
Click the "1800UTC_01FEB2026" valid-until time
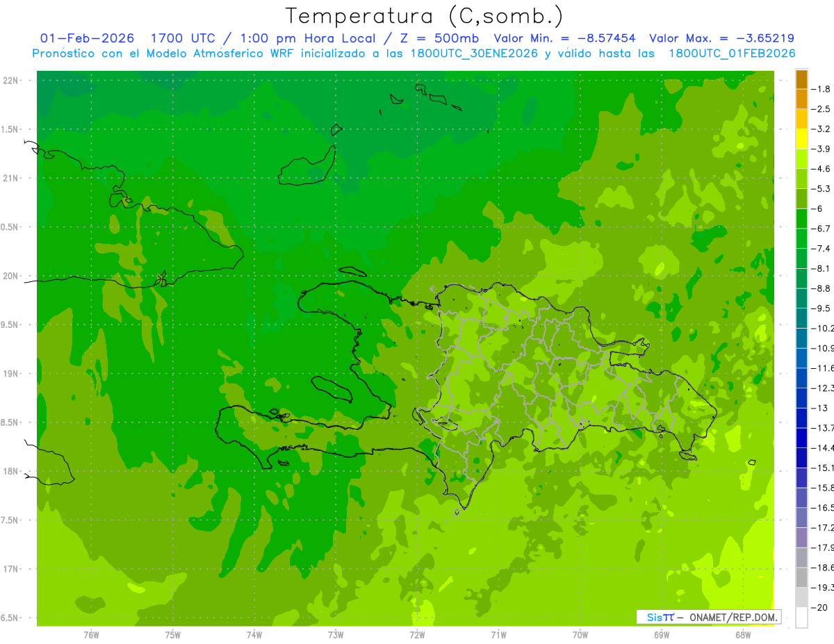(732, 53)
